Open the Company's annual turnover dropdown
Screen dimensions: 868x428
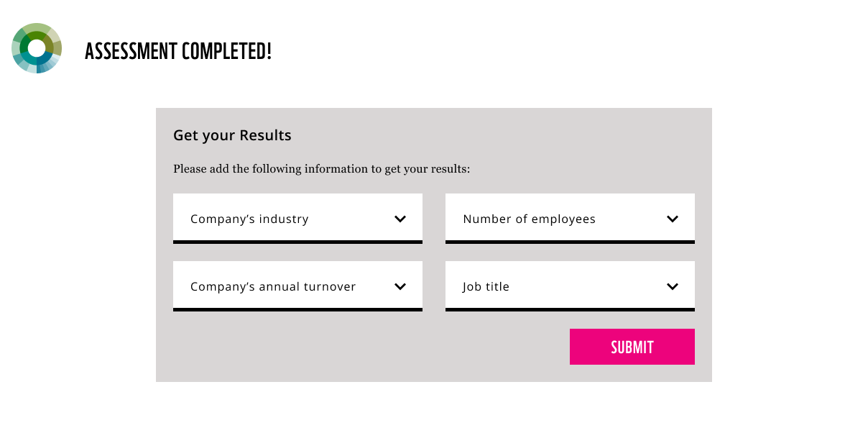(297, 286)
